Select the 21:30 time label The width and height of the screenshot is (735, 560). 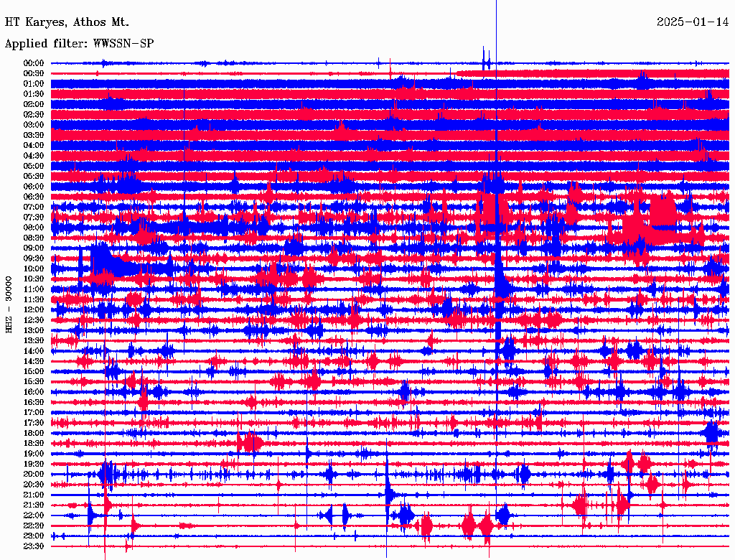34,505
